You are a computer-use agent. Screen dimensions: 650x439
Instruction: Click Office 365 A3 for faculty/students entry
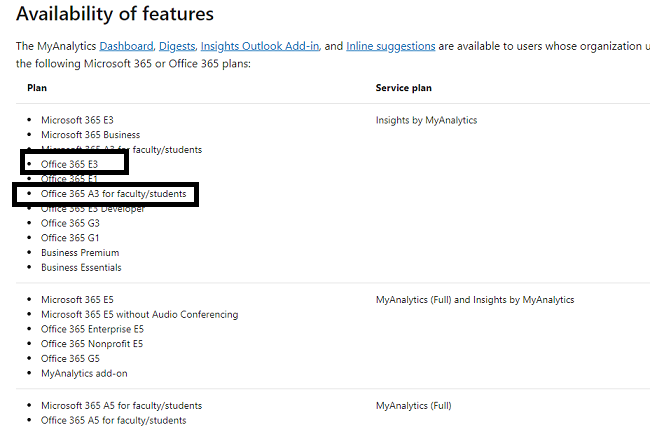coord(113,194)
